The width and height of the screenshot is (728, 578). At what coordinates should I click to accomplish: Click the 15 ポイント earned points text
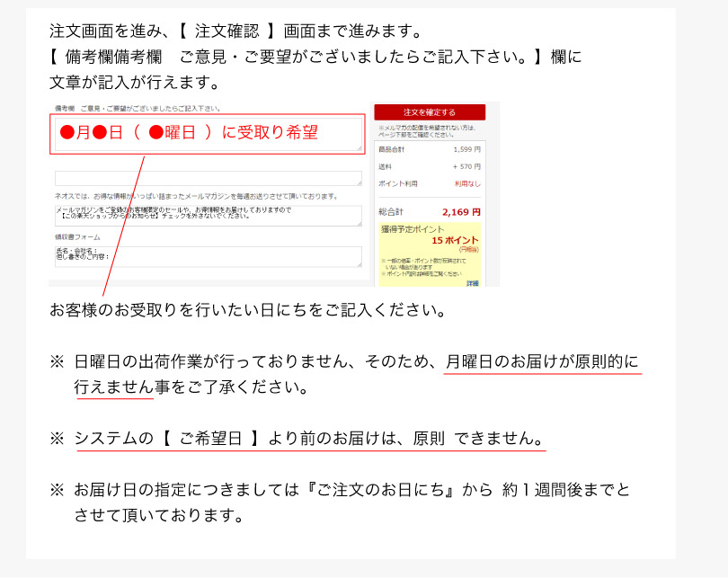pos(455,241)
